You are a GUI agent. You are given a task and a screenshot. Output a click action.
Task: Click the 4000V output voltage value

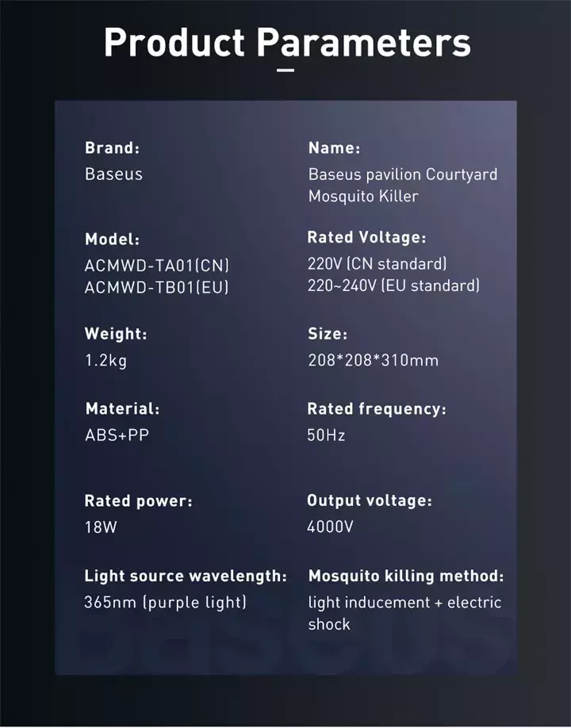pyautogui.click(x=330, y=527)
